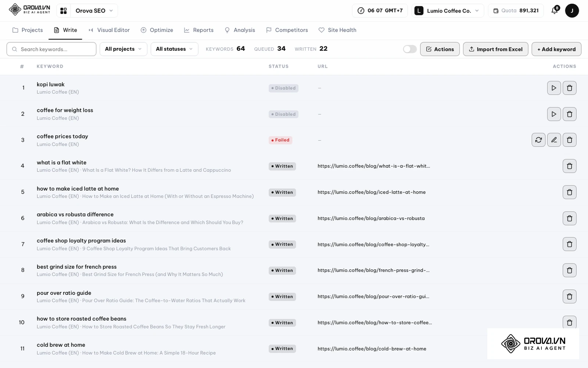Focus the Search keywords field
This screenshot has height=368, width=588.
(51, 49)
